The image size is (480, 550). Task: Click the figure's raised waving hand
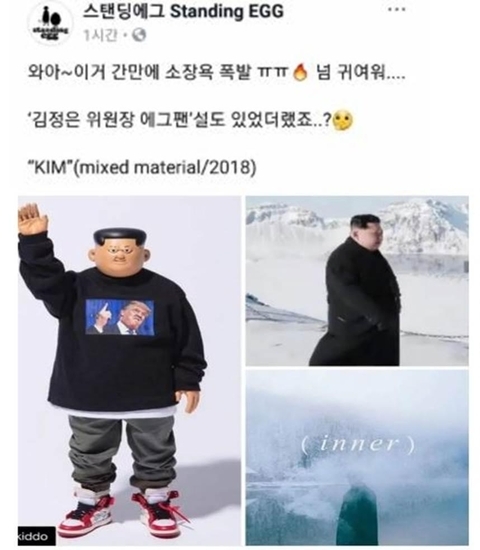pyautogui.click(x=33, y=220)
